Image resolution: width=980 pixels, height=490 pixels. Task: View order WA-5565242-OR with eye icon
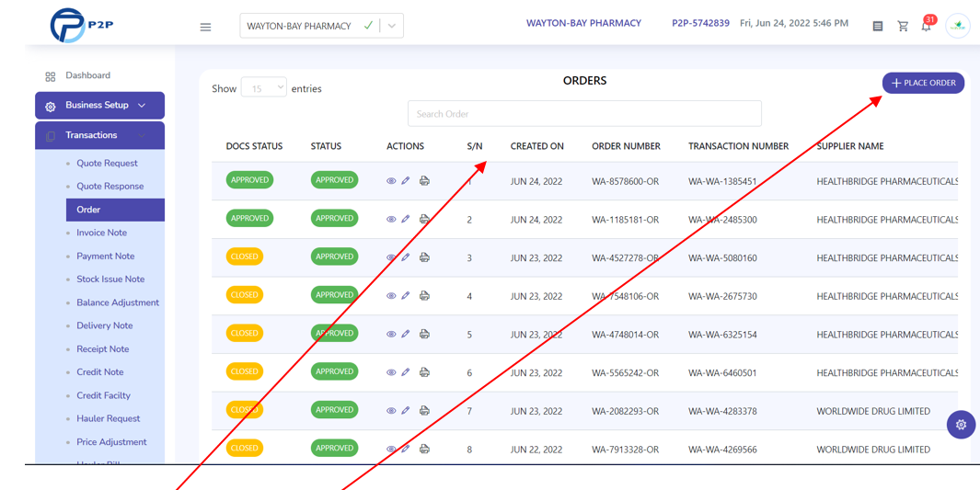click(x=391, y=372)
